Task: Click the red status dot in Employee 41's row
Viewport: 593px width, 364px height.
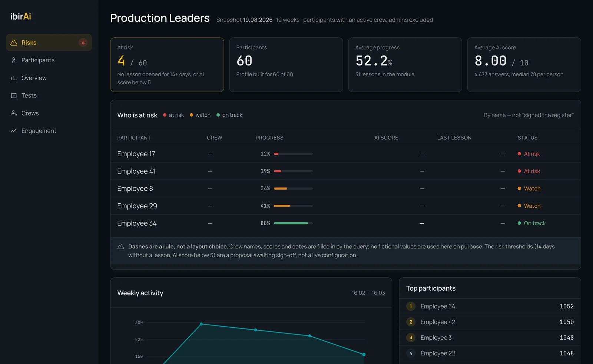Action: tap(519, 171)
